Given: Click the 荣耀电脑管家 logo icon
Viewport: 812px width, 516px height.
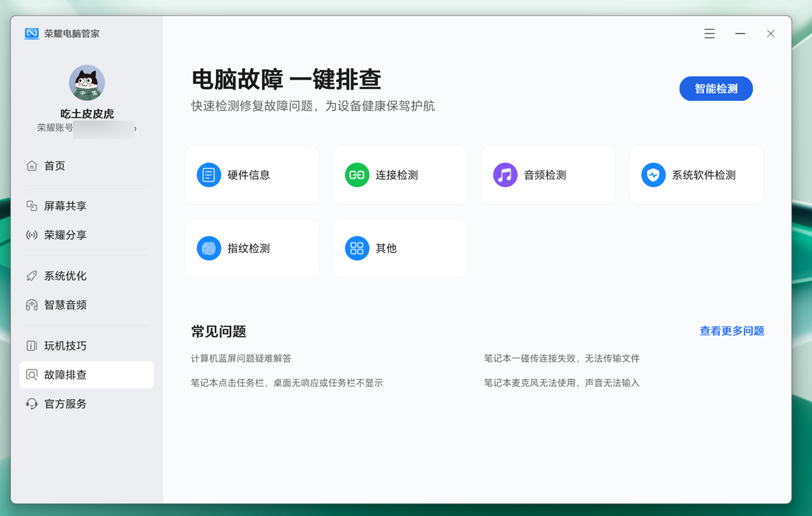Looking at the screenshot, I should point(32,33).
